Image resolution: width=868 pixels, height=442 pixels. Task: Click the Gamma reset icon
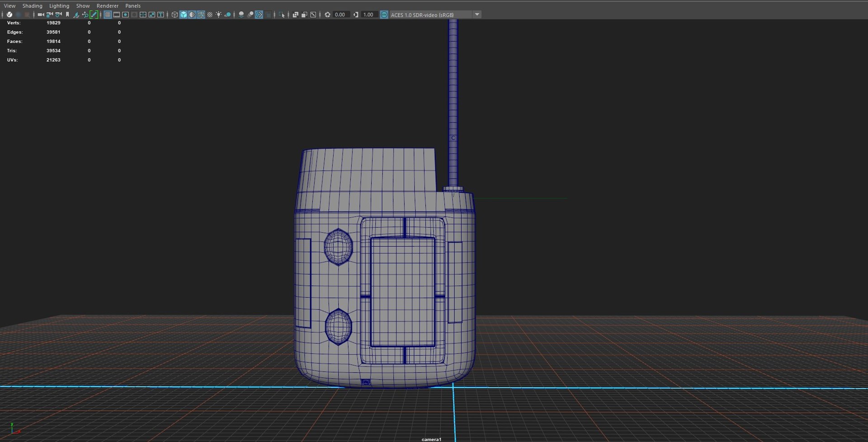coord(356,14)
